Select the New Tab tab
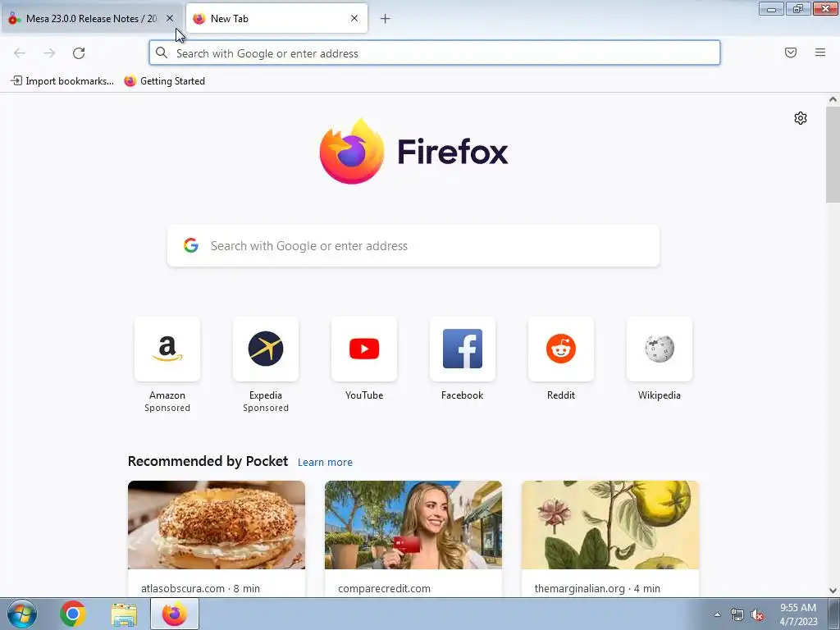 (x=276, y=19)
